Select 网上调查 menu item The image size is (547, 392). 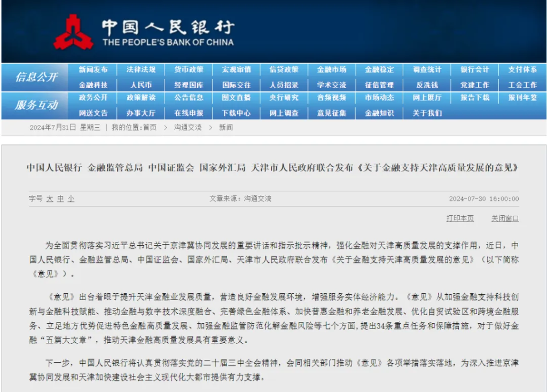[284, 113]
